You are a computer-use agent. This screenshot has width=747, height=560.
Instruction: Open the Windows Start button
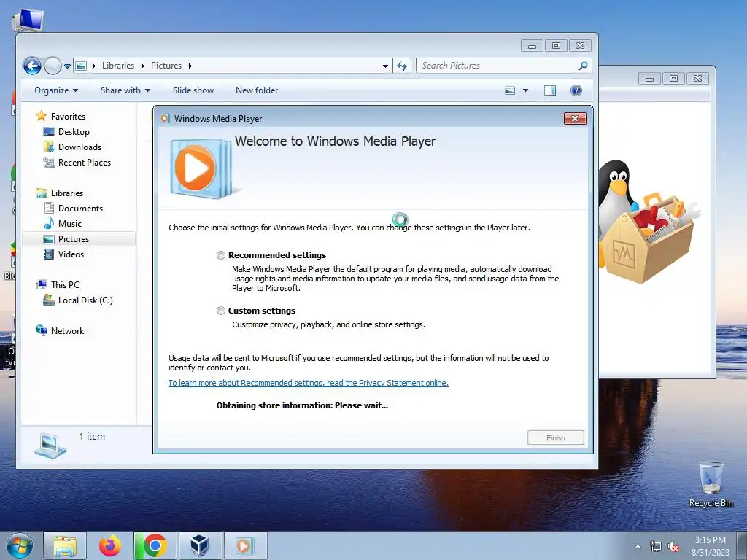(x=20, y=545)
